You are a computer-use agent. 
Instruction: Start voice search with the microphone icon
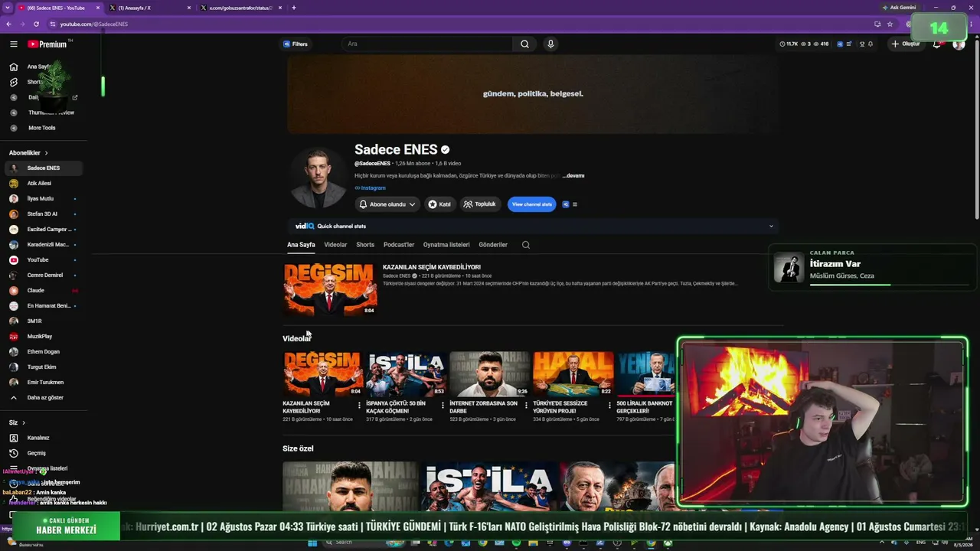550,44
